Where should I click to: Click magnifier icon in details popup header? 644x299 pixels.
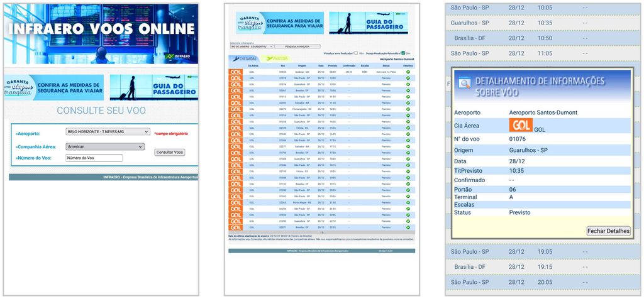[x=465, y=83]
